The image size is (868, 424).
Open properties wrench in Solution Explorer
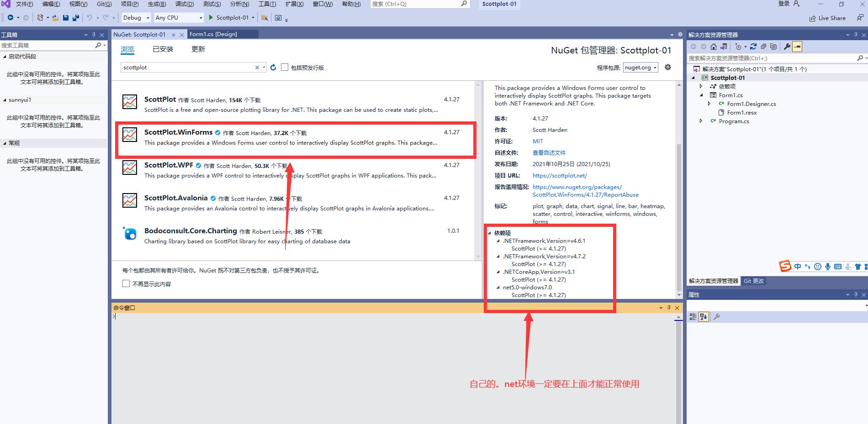click(x=787, y=47)
